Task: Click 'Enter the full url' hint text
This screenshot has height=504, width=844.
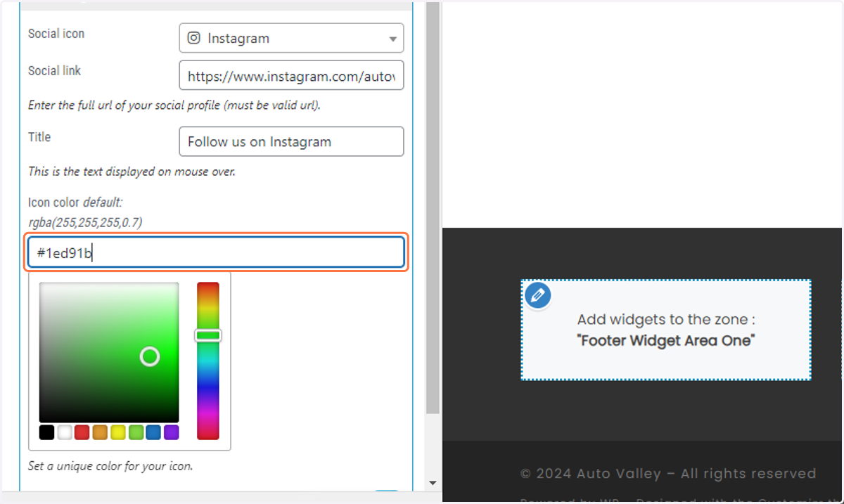Action: pos(174,105)
